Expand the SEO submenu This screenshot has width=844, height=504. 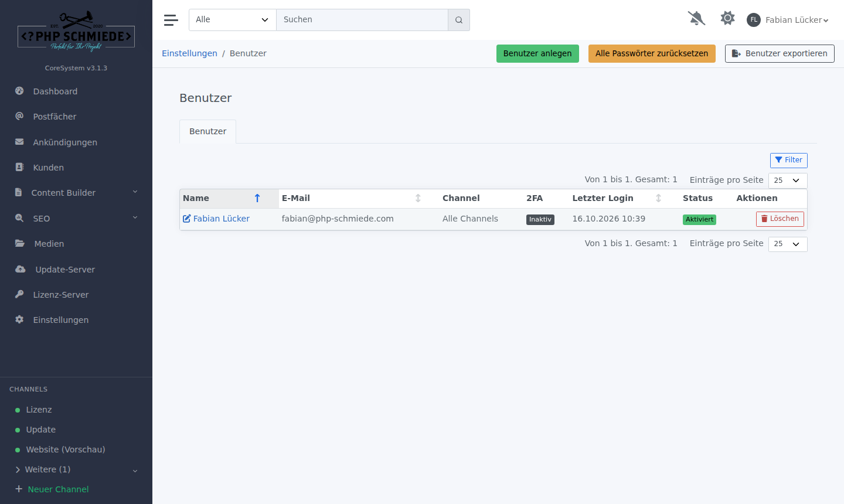[x=76, y=219]
